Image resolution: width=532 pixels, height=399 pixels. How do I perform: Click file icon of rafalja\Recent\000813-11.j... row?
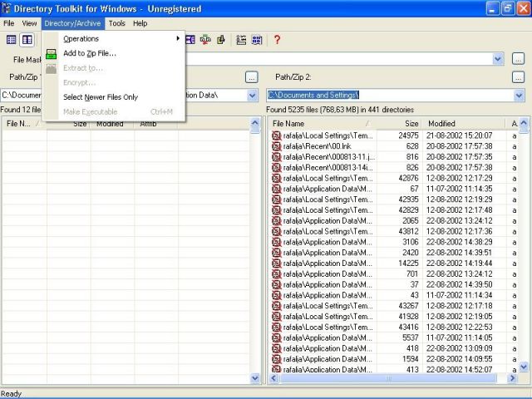click(277, 157)
